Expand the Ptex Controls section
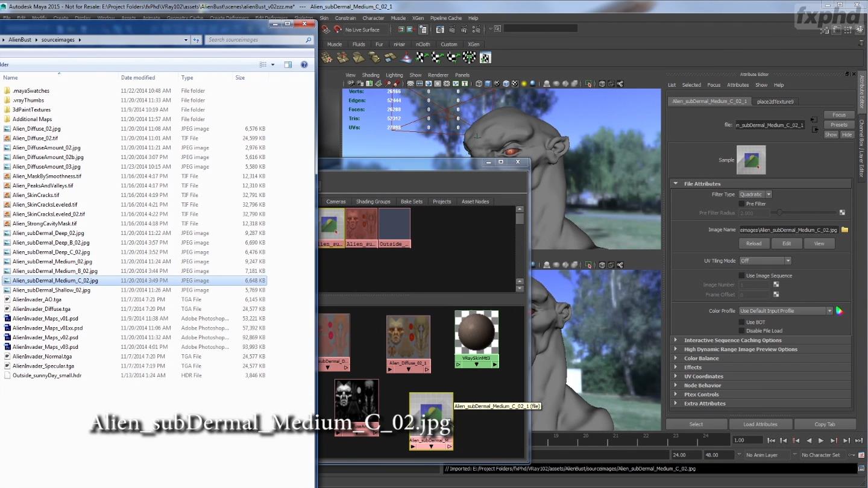This screenshot has height=488, width=868. click(x=761, y=395)
